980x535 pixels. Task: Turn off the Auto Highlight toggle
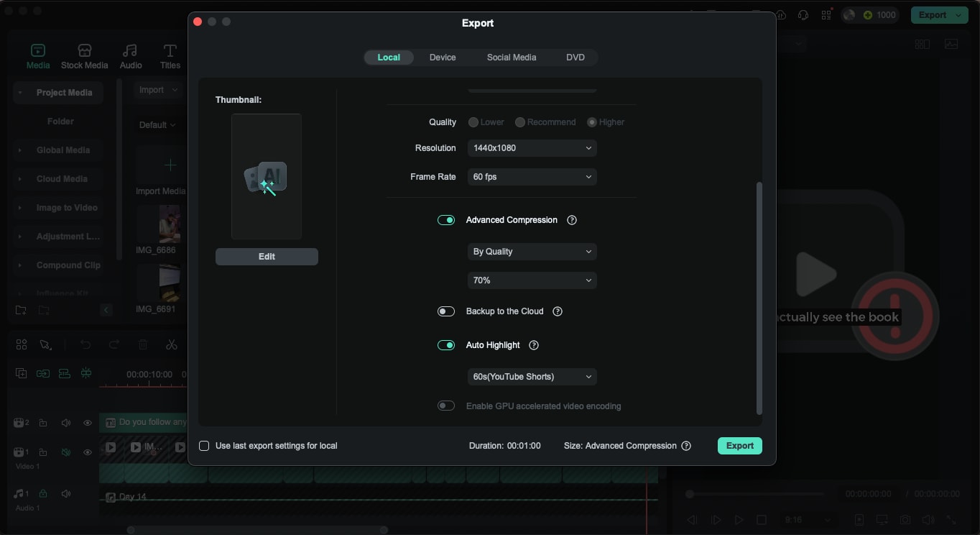[446, 345]
